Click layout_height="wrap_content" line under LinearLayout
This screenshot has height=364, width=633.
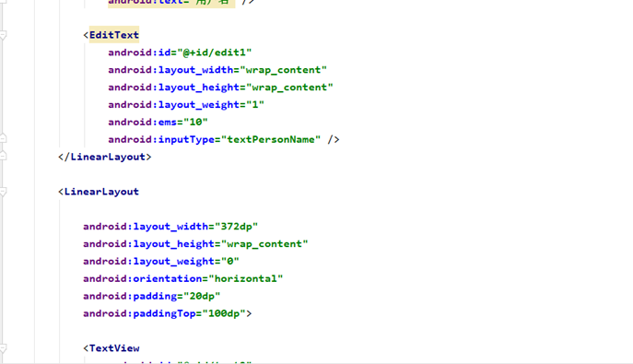195,244
